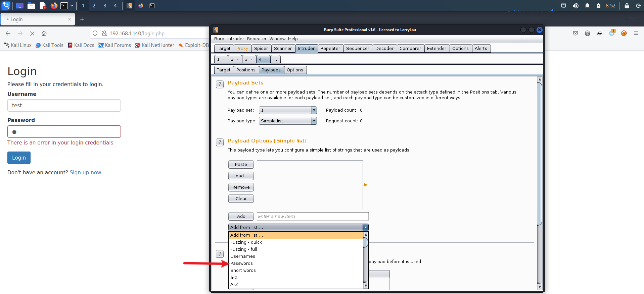
Task: Click the Enter a new item field
Action: [312, 217]
